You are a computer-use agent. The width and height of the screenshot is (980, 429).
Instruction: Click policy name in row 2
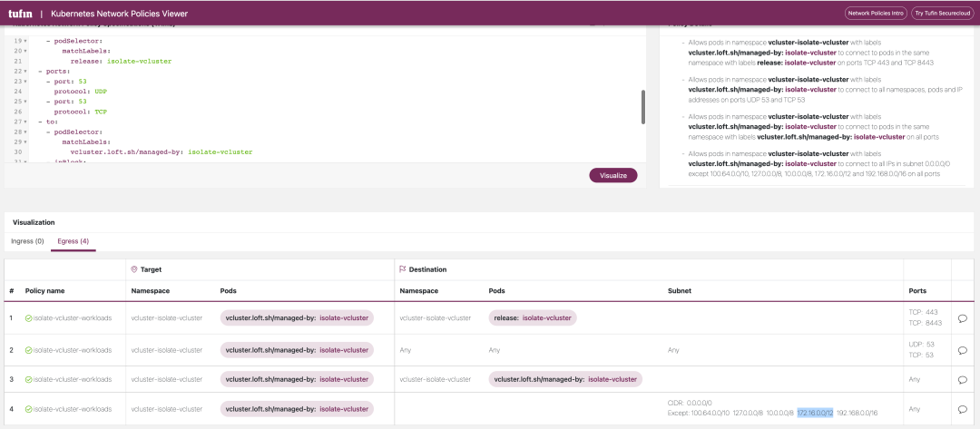coord(72,350)
